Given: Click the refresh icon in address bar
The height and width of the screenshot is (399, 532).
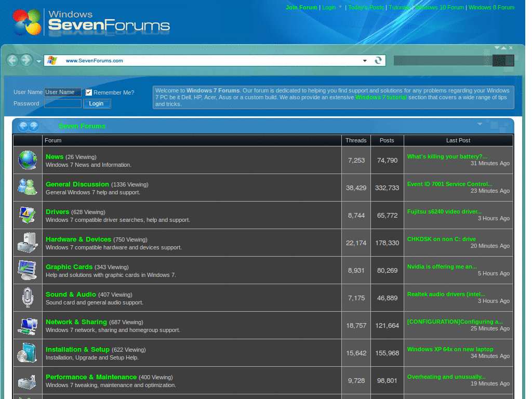Looking at the screenshot, I should pos(378,60).
